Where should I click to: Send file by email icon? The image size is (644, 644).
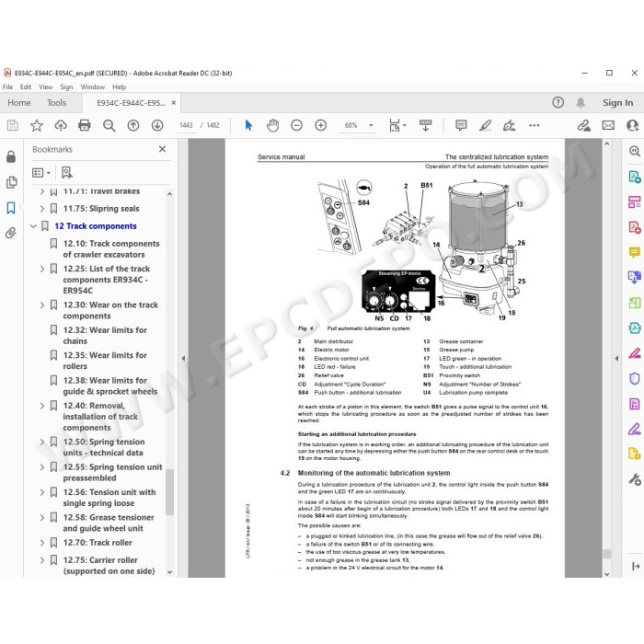(608, 125)
